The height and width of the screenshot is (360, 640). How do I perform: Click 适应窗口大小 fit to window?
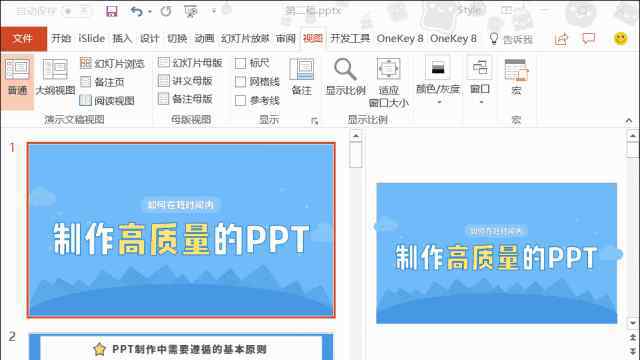point(388,82)
